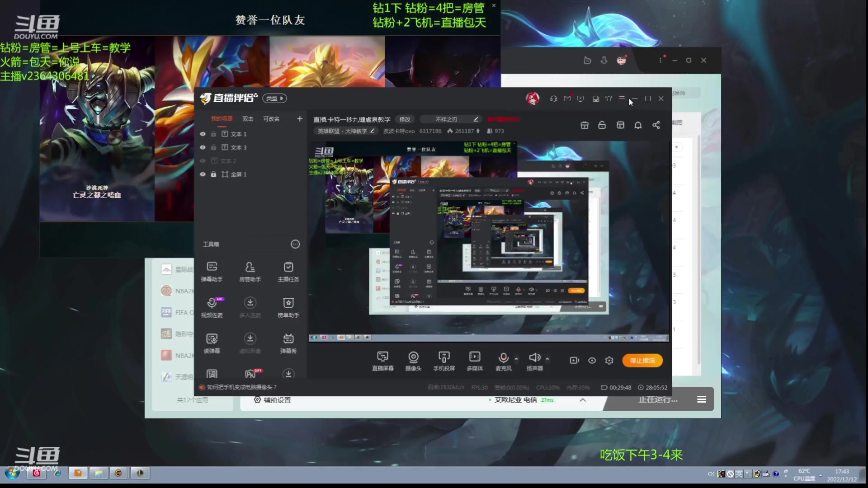Toggle the 英 input method indicator
This screenshot has height=488, width=868.
(x=739, y=474)
